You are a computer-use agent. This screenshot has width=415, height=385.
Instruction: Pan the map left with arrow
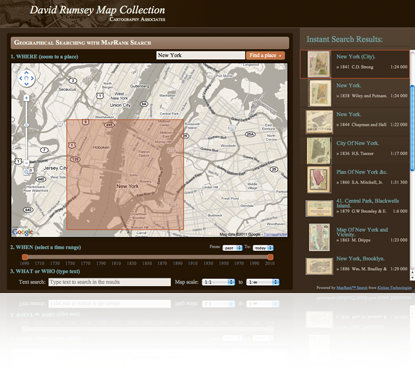point(21,79)
